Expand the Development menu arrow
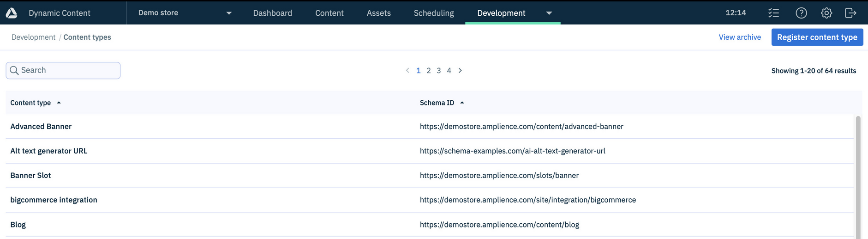This screenshot has width=868, height=239. 549,13
